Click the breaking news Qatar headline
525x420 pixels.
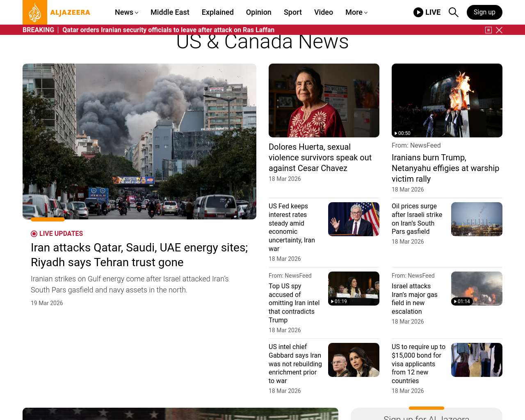point(168,30)
